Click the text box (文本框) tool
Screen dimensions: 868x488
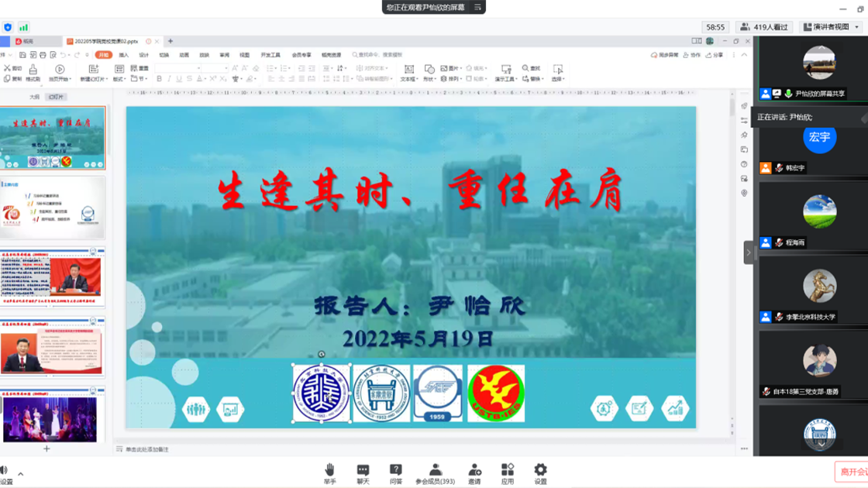click(x=408, y=73)
